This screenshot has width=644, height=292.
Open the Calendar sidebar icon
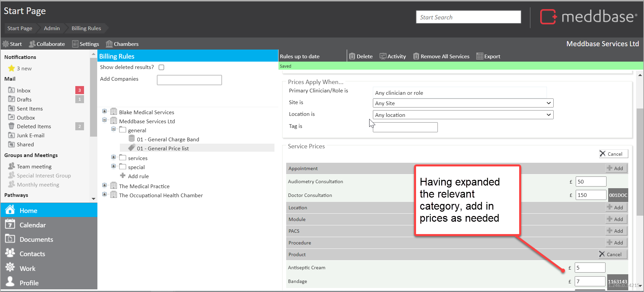[10, 225]
